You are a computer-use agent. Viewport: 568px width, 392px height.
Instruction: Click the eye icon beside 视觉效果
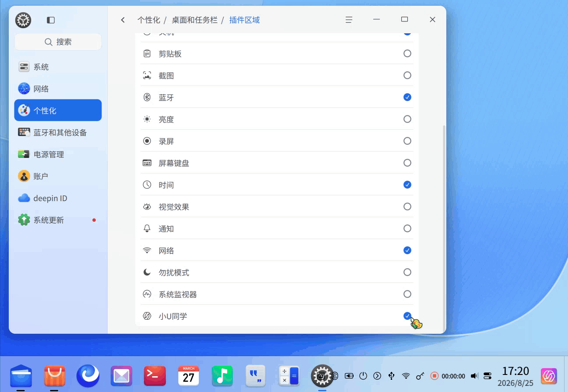[147, 206]
